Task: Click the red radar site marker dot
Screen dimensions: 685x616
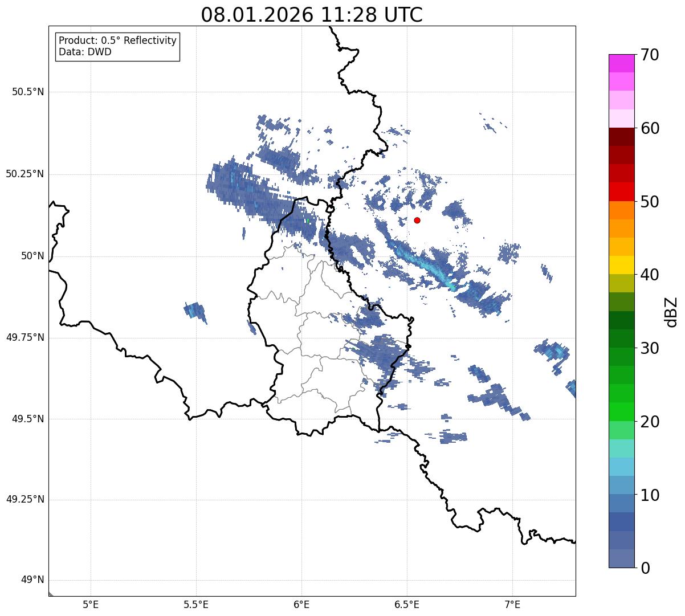Action: tap(417, 220)
